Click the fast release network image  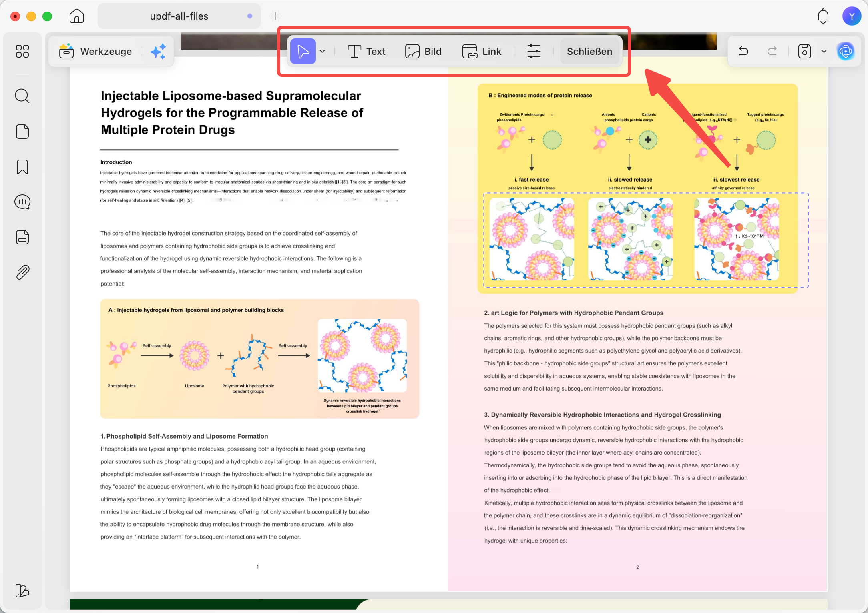coord(532,239)
